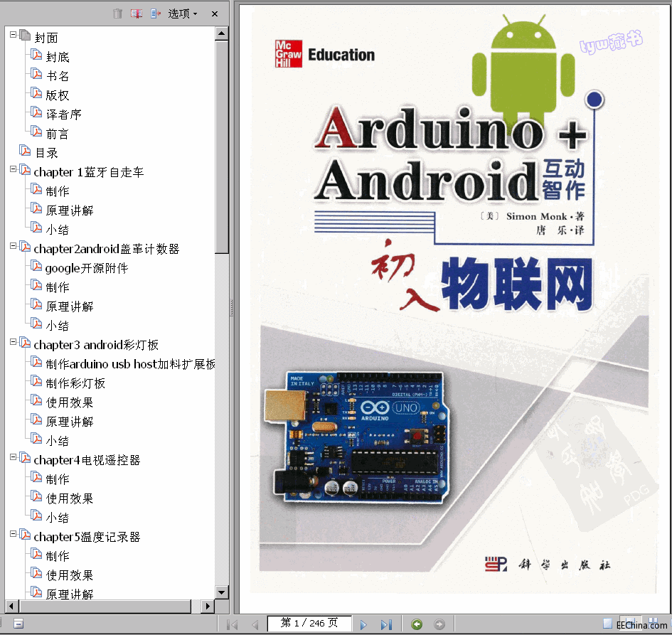The width and height of the screenshot is (672, 635).
Task: Click PDF icon beside 译者序
Action: [37, 112]
